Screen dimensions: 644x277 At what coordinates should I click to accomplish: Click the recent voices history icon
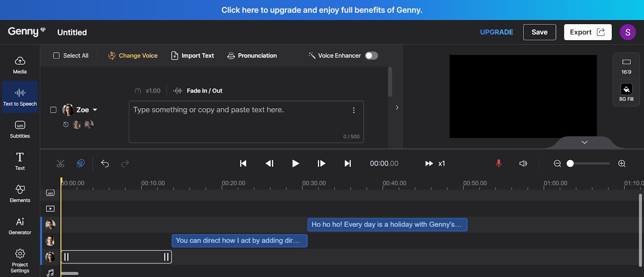tap(66, 125)
